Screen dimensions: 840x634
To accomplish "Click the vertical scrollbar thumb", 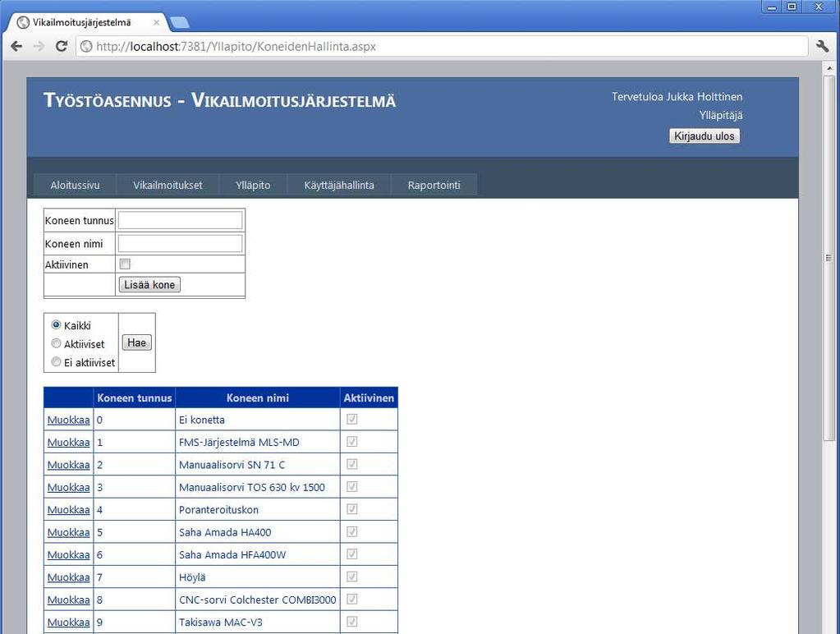I will click(829, 259).
